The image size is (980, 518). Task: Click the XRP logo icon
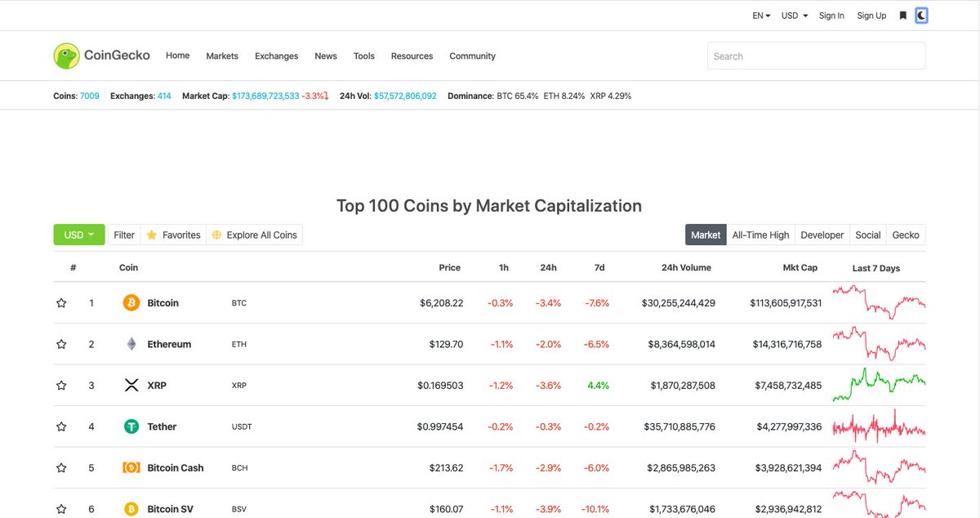[x=131, y=386]
